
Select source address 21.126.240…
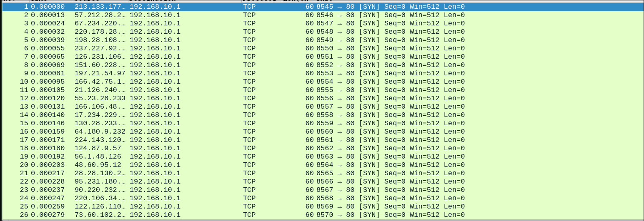click(x=100, y=90)
